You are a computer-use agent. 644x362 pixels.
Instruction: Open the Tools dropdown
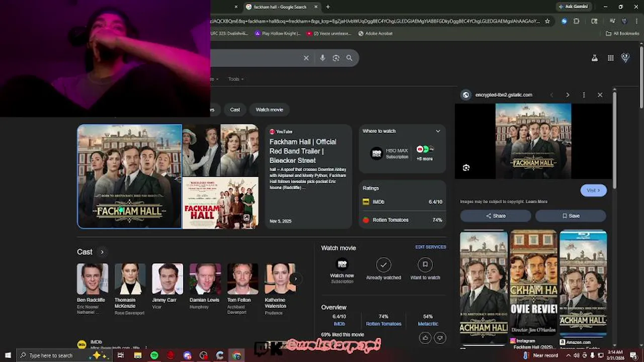click(x=235, y=79)
